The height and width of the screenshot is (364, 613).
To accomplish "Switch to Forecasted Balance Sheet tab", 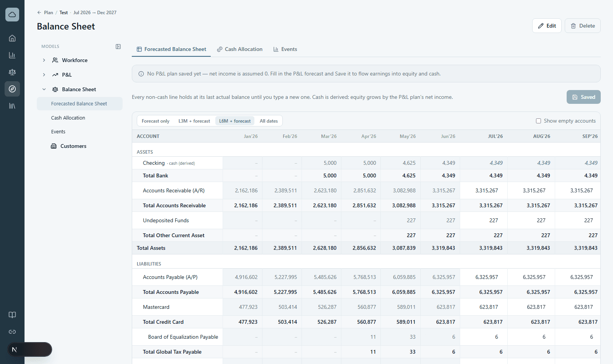I will click(171, 49).
